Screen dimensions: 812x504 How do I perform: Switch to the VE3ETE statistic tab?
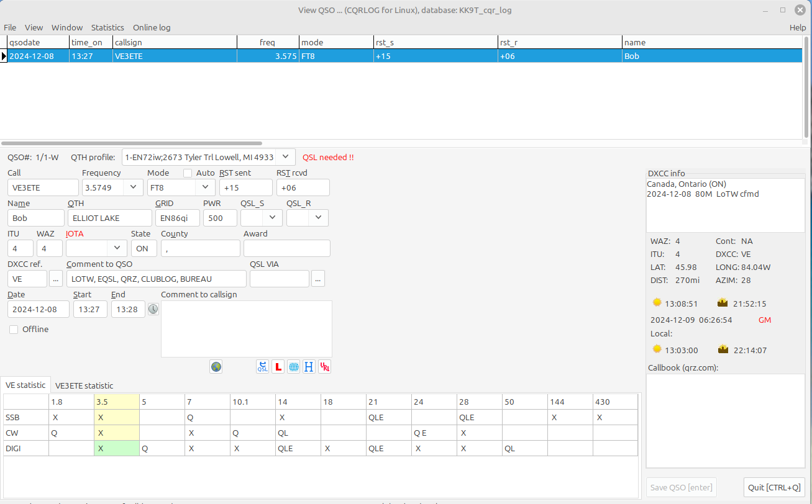point(84,385)
